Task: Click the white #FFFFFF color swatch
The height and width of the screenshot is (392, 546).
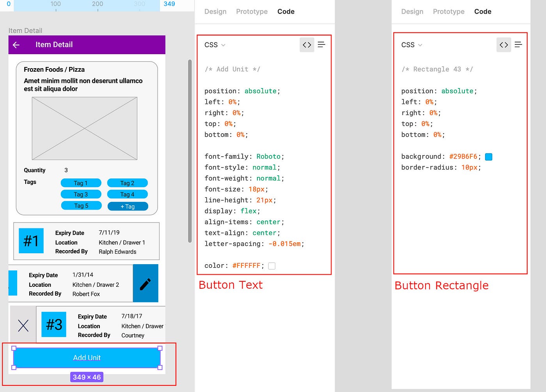Action: click(x=271, y=266)
